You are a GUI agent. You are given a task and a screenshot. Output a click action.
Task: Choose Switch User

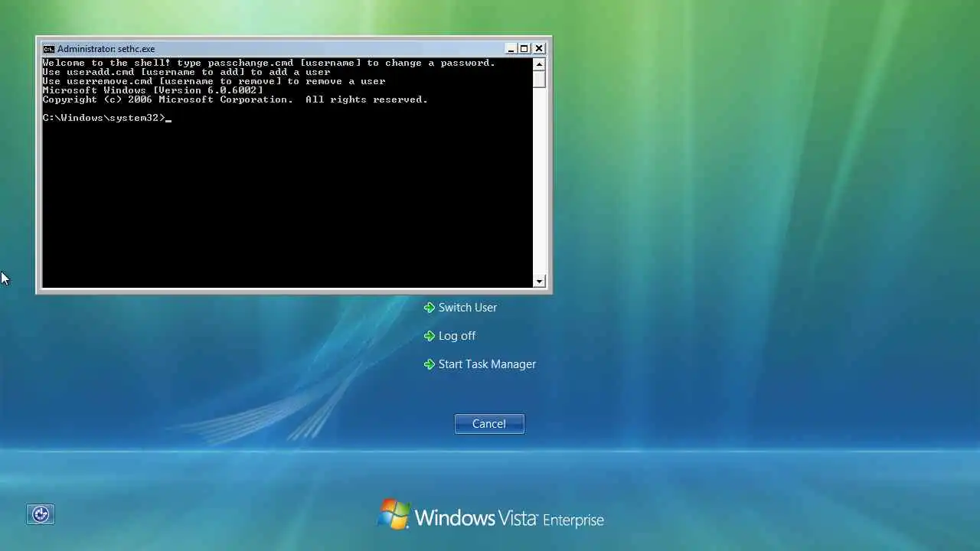pos(467,308)
